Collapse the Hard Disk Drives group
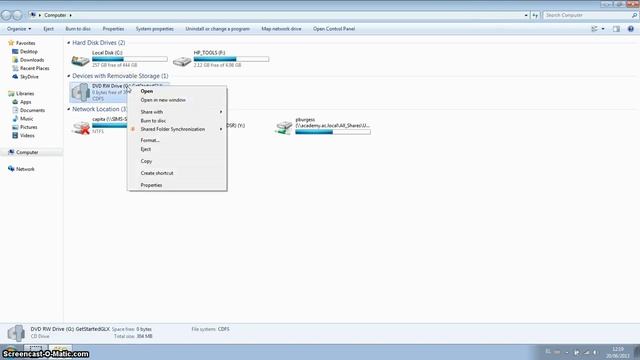This screenshot has width=640, height=360. pos(69,42)
